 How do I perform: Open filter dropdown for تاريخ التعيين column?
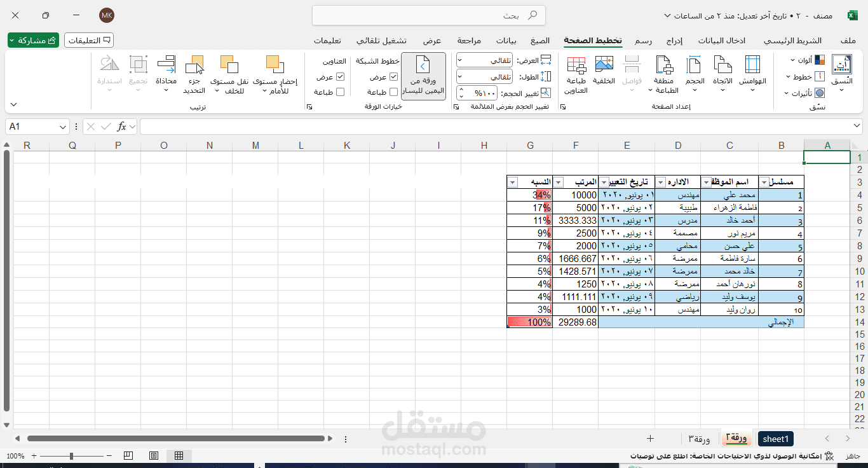tap(605, 182)
